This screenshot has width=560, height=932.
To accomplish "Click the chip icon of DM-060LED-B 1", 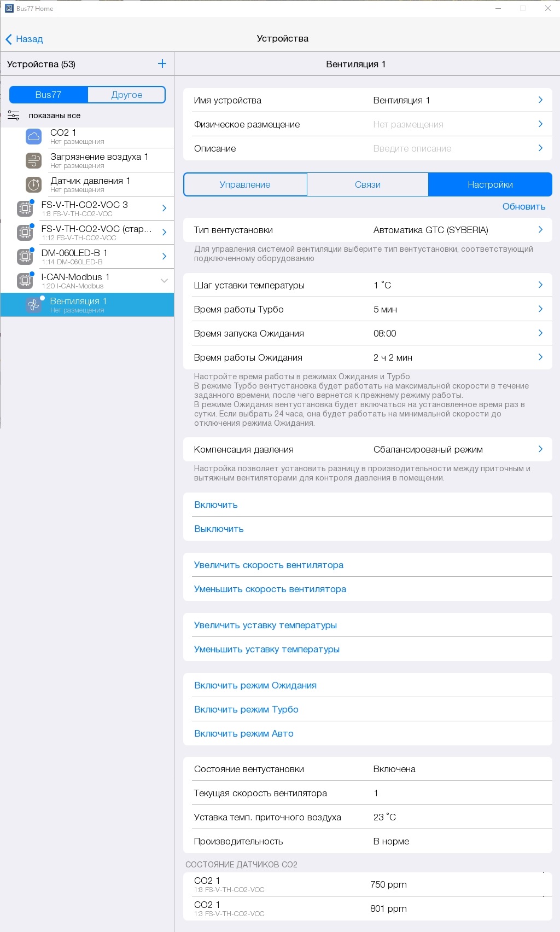I will [x=25, y=257].
